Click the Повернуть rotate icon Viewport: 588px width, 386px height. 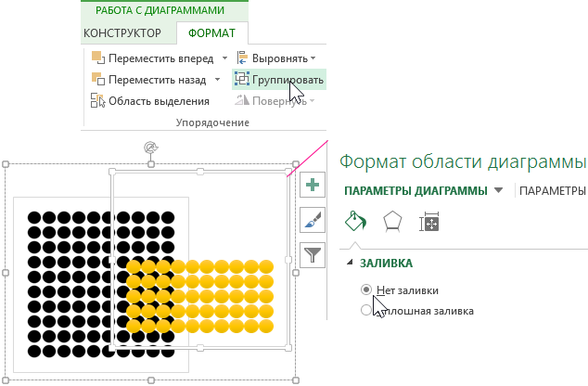coord(242,100)
